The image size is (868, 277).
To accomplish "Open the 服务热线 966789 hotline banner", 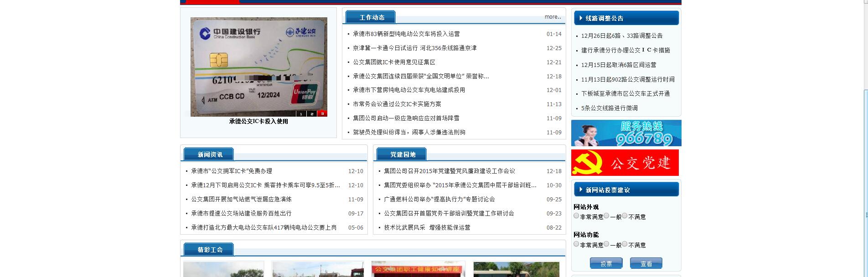I will click(x=626, y=133).
